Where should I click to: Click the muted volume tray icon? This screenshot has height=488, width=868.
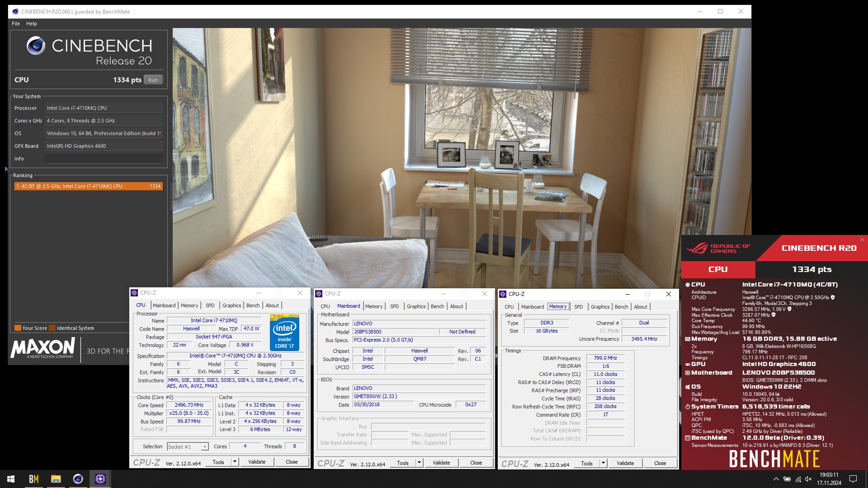pos(809,479)
